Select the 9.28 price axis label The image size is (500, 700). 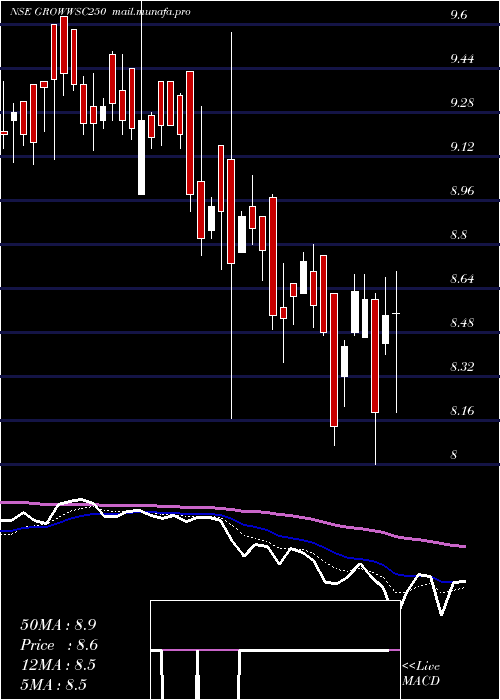click(x=462, y=103)
